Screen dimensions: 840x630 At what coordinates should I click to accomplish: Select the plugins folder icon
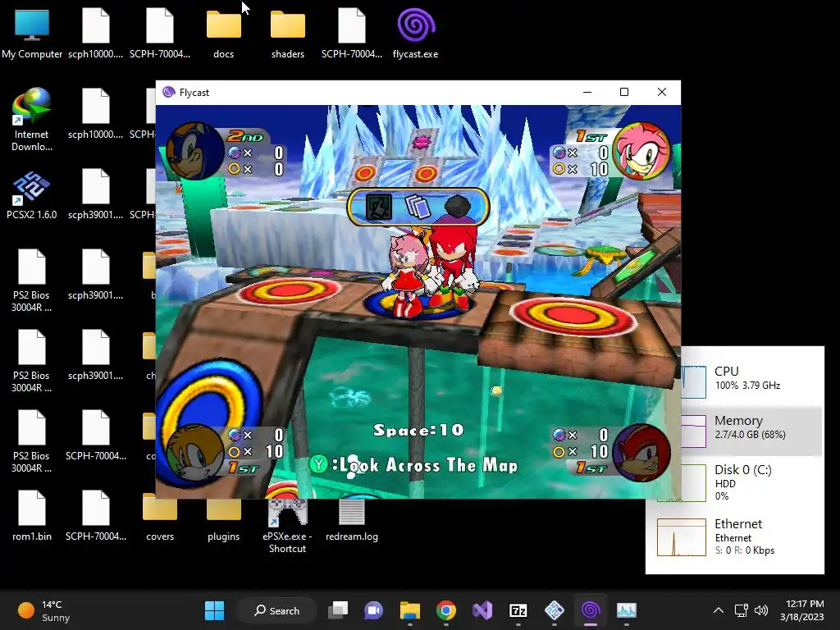click(x=223, y=517)
